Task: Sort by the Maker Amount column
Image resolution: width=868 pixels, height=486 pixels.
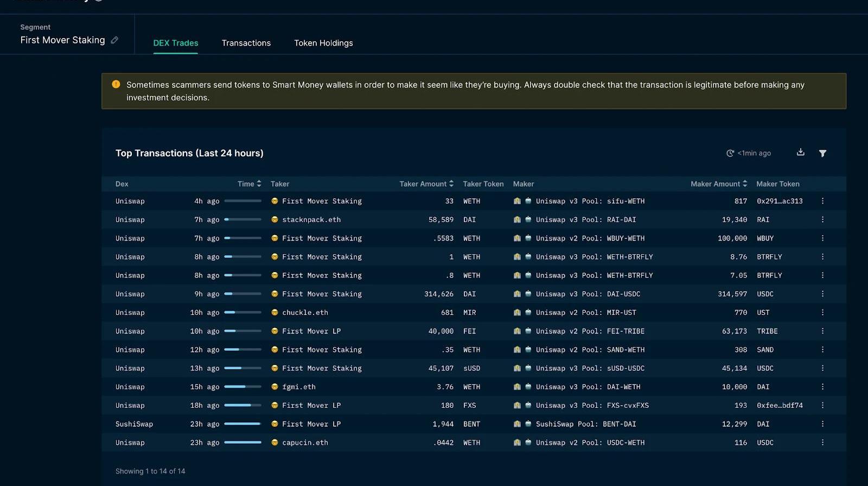Action: pyautogui.click(x=719, y=184)
